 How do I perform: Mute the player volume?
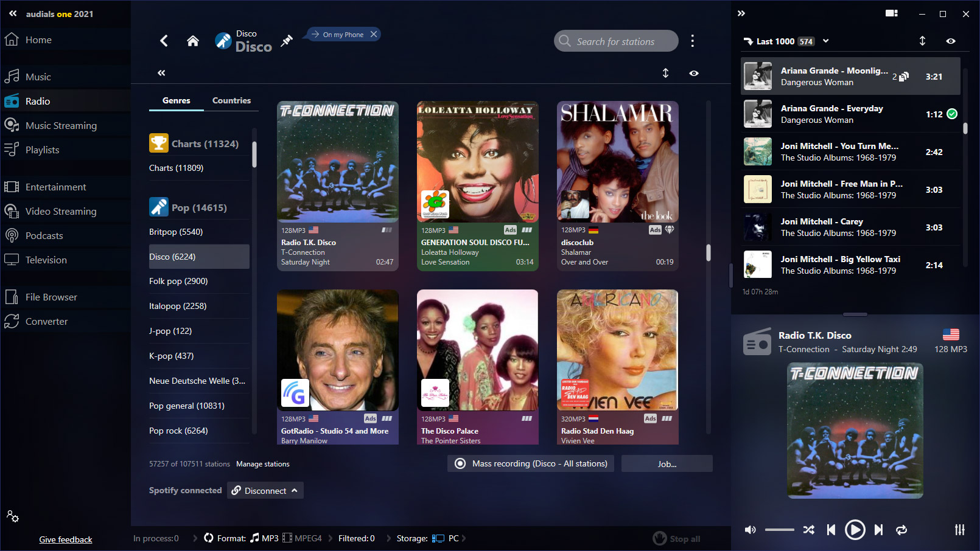751,530
